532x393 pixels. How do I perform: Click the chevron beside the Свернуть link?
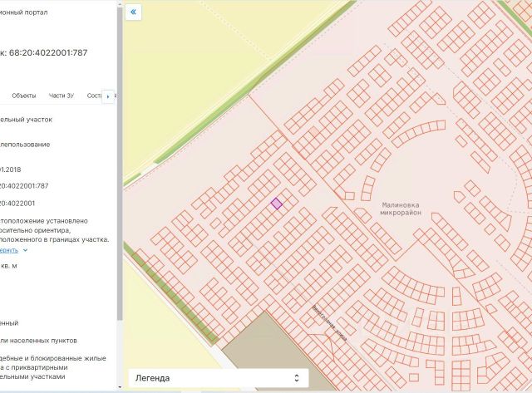click(25, 249)
